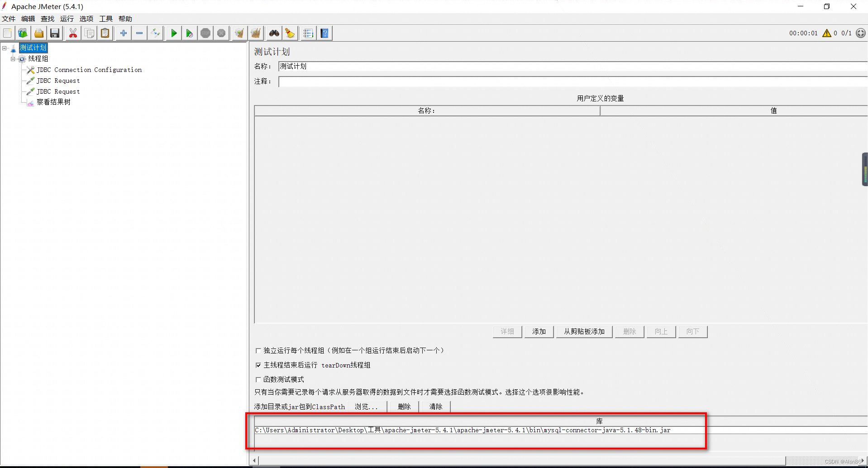Save the test plan with the disk icon
Viewport: 868px width, 468px height.
point(55,33)
